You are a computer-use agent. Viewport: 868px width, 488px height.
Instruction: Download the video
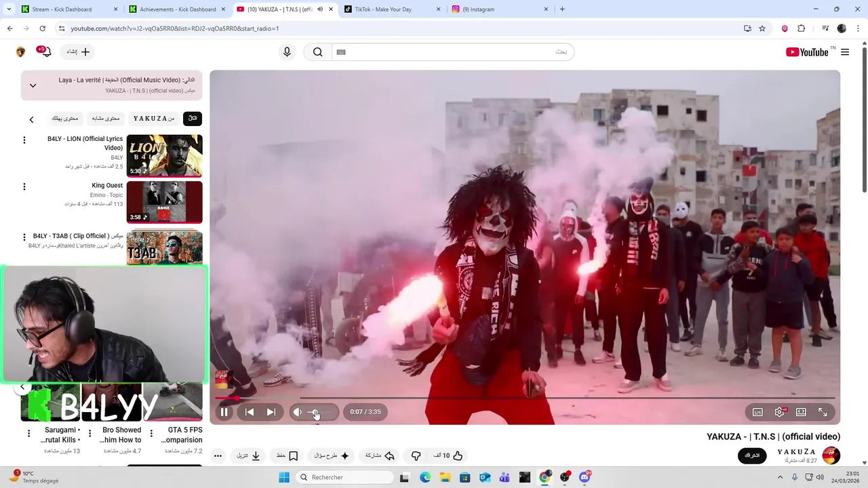[x=249, y=456]
